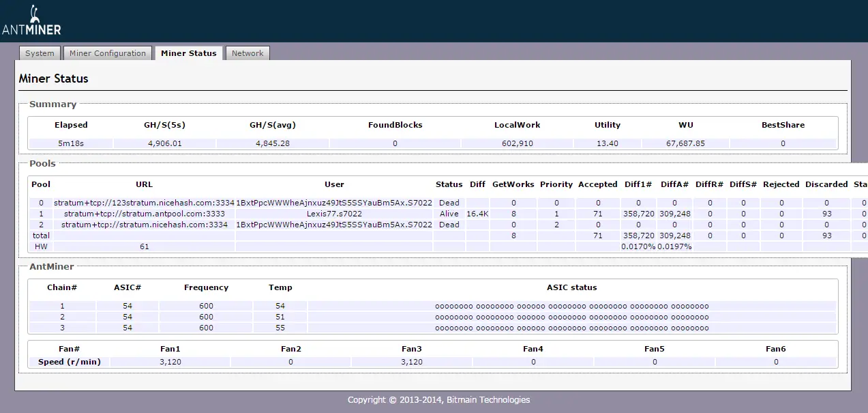Image resolution: width=868 pixels, height=413 pixels.
Task: Click the "AntMiner" section label
Action: (52, 267)
